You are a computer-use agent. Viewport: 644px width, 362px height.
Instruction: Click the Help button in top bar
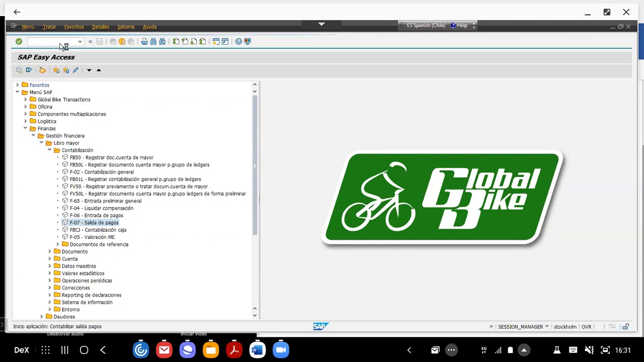459,25
